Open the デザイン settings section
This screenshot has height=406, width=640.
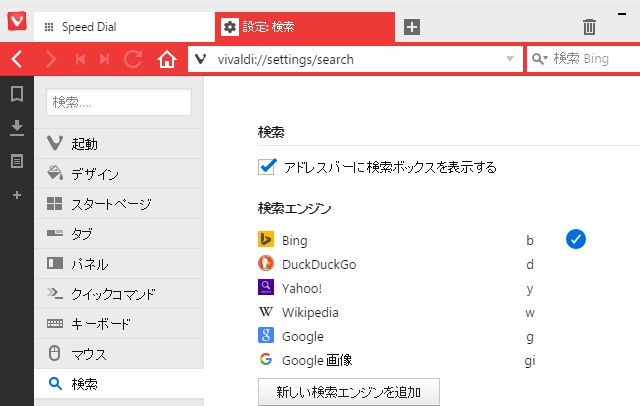click(x=119, y=174)
